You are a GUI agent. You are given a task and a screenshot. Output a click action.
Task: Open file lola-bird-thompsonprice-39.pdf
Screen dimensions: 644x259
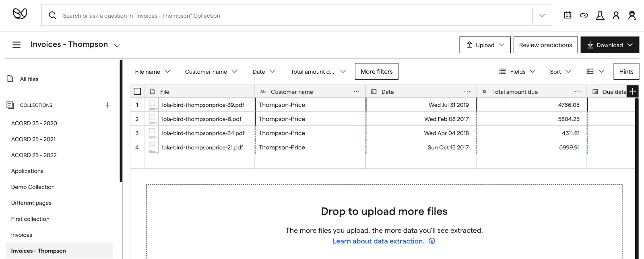(x=203, y=105)
